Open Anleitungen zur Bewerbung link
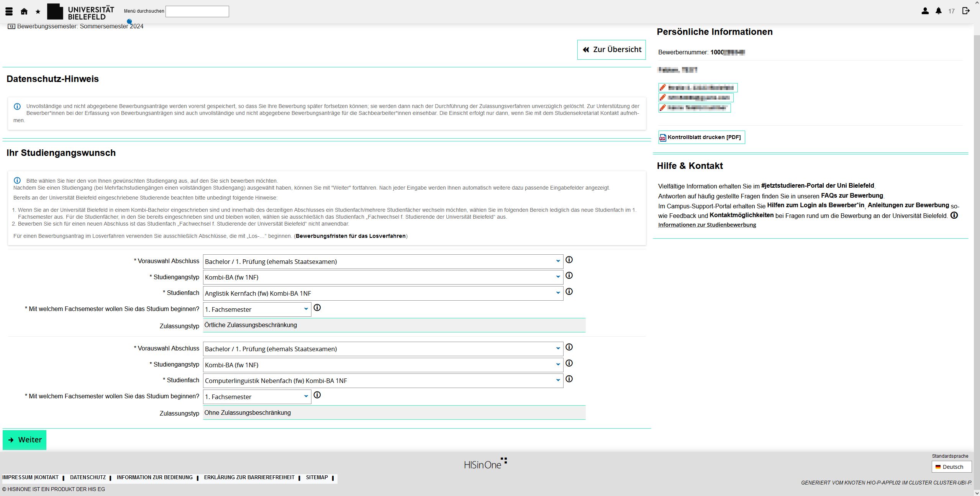 tap(908, 205)
